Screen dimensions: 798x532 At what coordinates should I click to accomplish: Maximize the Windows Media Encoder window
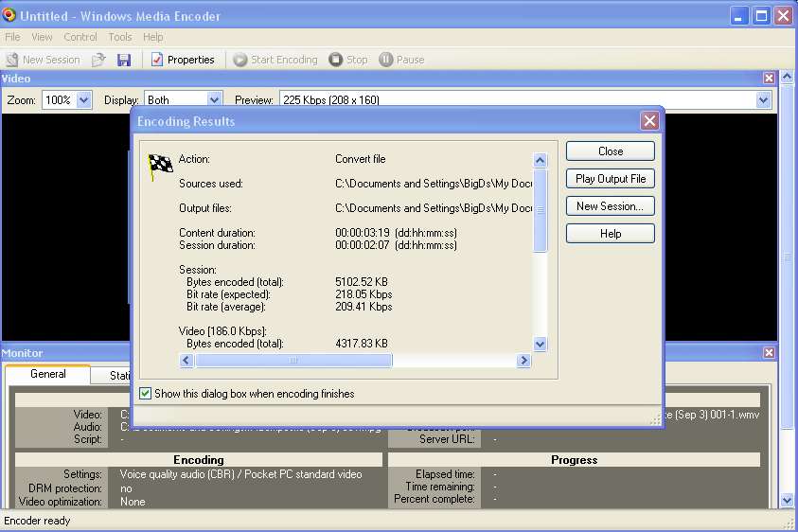pos(761,16)
